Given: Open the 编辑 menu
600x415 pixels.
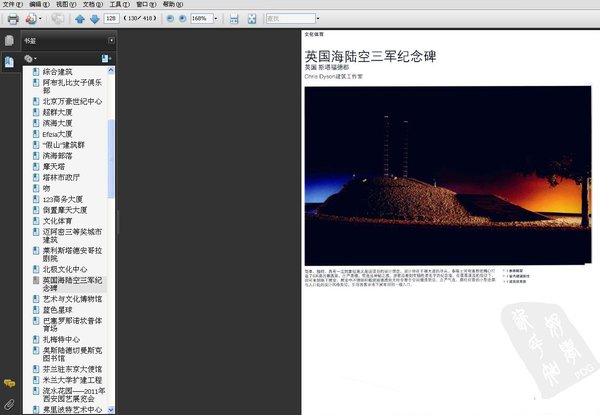Looking at the screenshot, I should click(39, 4).
